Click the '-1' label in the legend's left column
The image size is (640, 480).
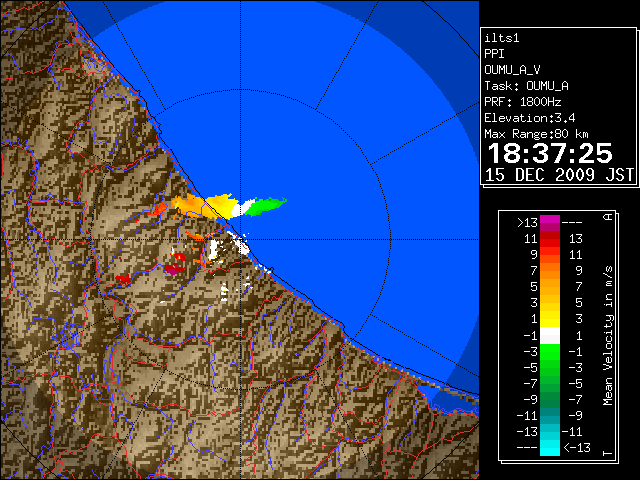click(531, 336)
